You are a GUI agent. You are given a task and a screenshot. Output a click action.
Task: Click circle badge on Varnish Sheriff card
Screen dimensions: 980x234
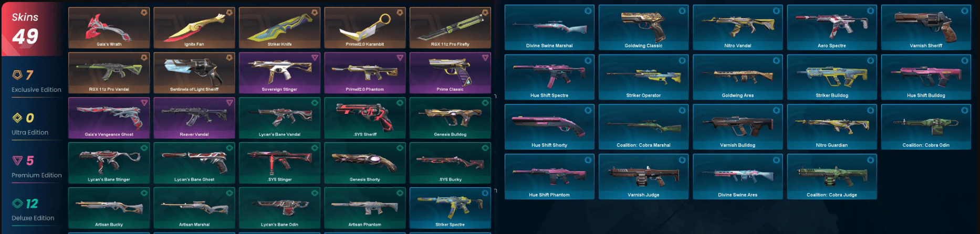964,10
